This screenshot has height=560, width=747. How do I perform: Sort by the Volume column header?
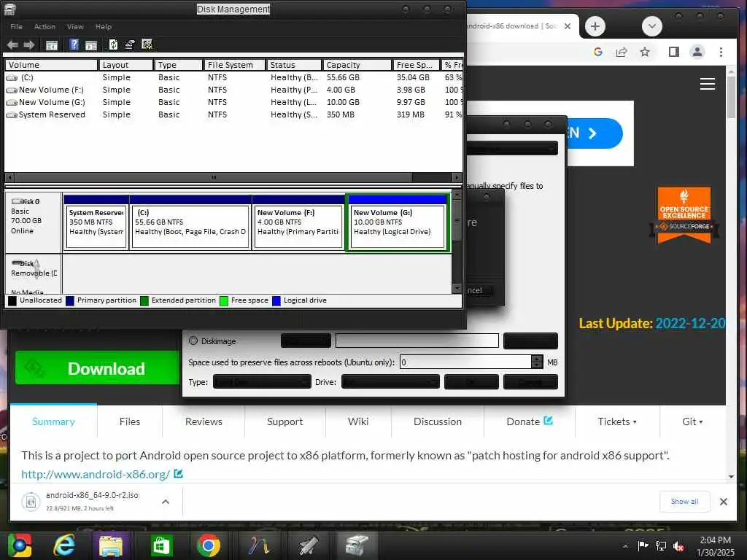click(51, 65)
